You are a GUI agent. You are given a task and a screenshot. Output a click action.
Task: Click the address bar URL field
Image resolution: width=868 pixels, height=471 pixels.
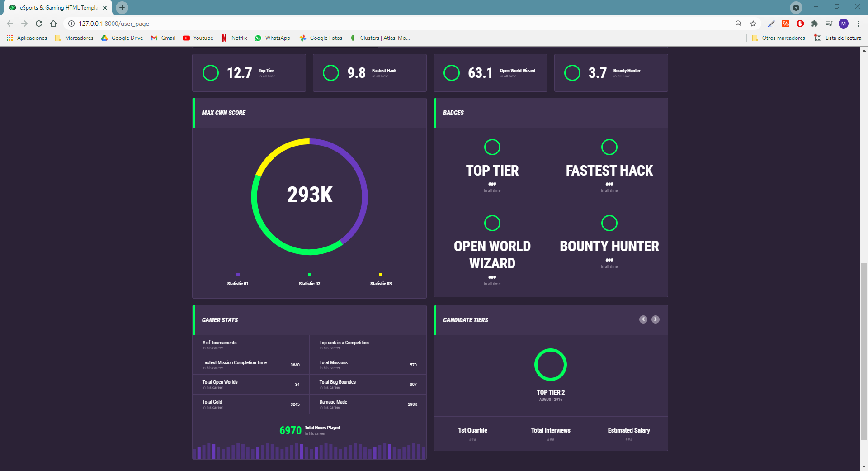pos(402,24)
